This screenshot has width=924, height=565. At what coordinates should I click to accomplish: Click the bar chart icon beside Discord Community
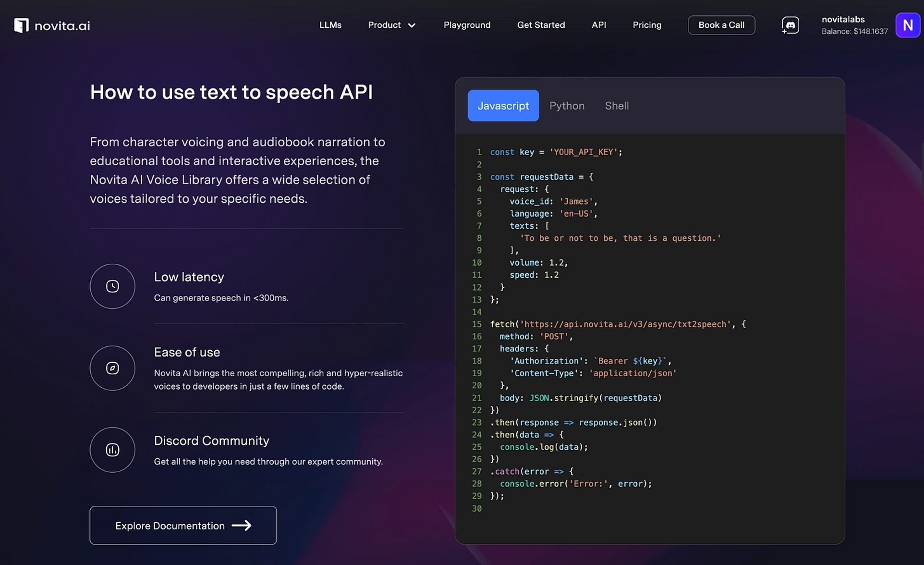tap(112, 450)
